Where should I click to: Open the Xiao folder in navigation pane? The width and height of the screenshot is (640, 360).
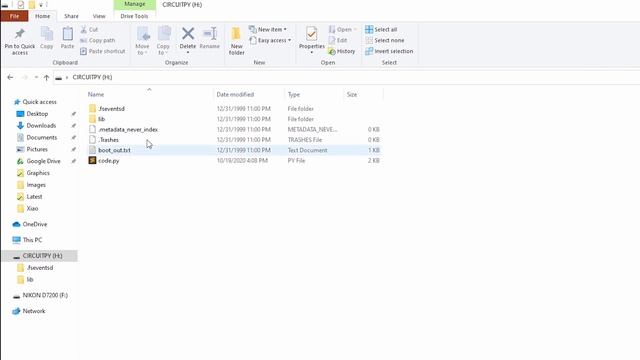[32, 209]
